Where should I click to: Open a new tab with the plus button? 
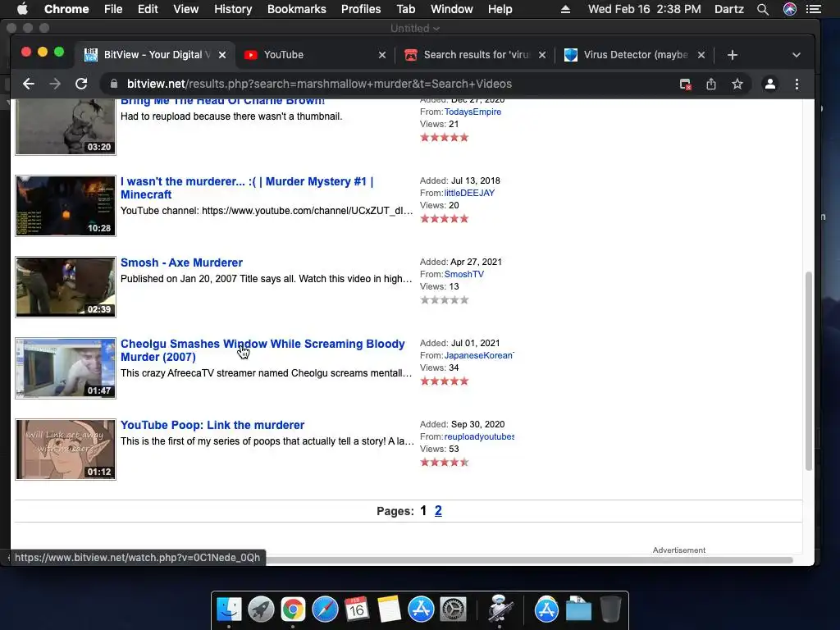coord(733,55)
